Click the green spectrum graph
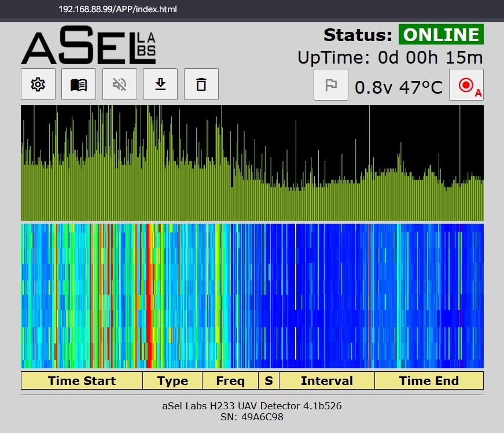Viewport: 504px width, 433px height. pyautogui.click(x=252, y=163)
